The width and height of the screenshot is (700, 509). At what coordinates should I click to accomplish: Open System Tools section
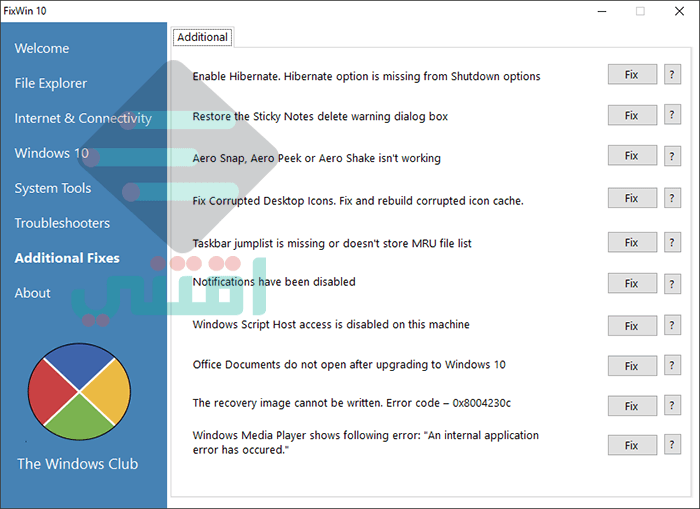pyautogui.click(x=53, y=188)
